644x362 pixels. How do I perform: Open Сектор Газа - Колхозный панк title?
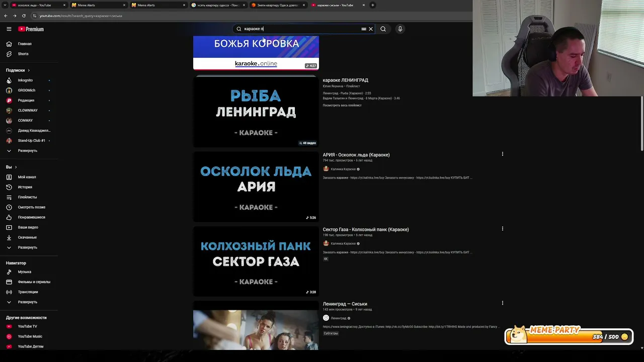click(x=366, y=229)
